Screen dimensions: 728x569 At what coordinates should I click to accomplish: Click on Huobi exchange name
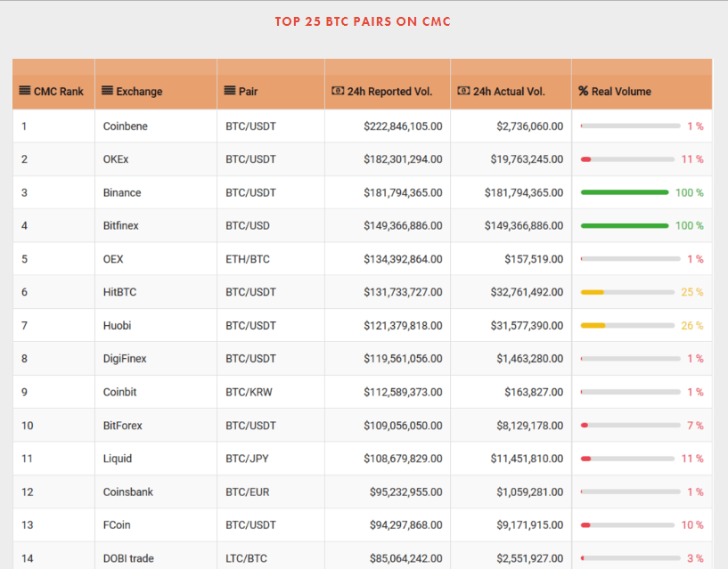118,326
